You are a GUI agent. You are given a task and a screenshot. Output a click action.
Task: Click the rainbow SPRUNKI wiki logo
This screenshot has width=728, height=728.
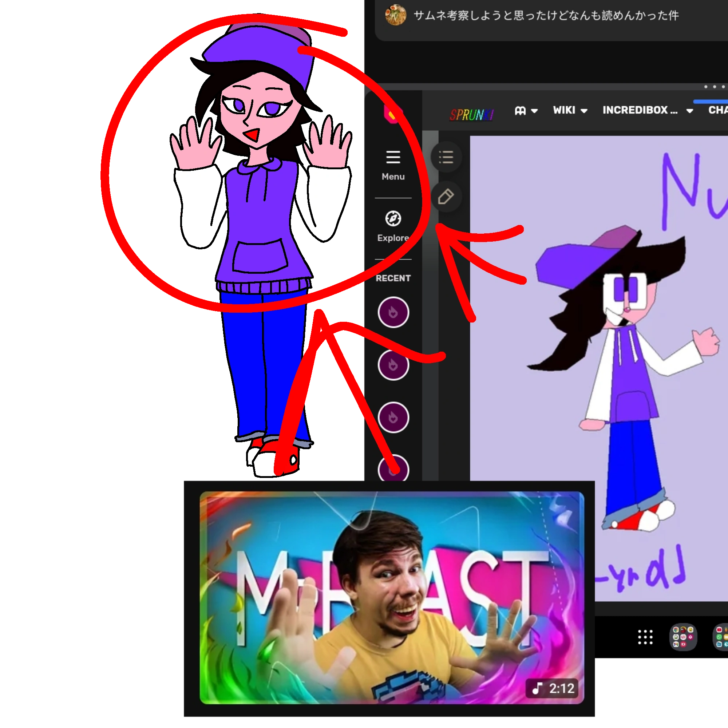pos(471,115)
